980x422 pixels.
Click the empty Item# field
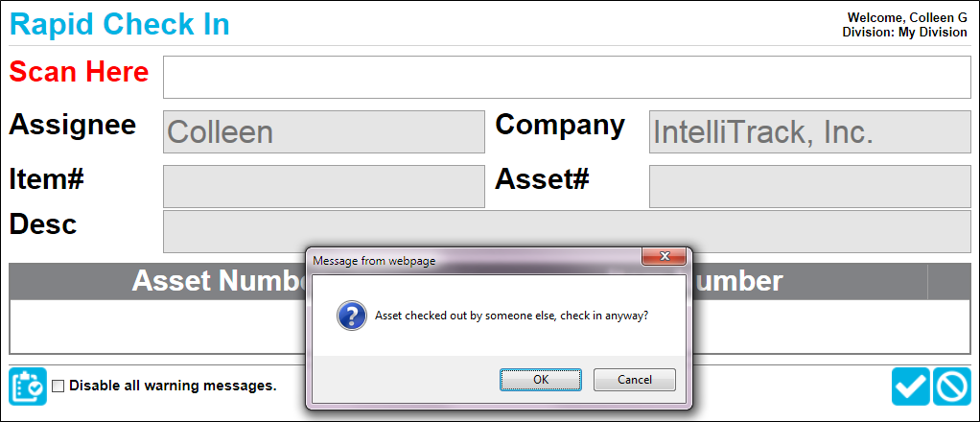coord(324,186)
